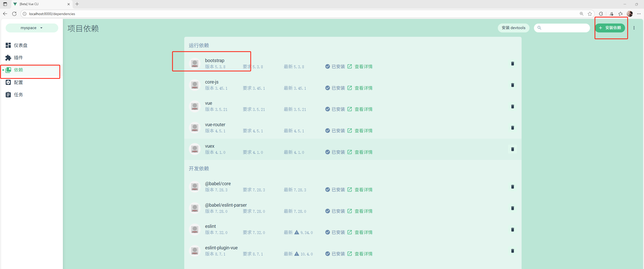
Task: Uninstall eslint-plugin-vue with trash icon
Action: 512,251
